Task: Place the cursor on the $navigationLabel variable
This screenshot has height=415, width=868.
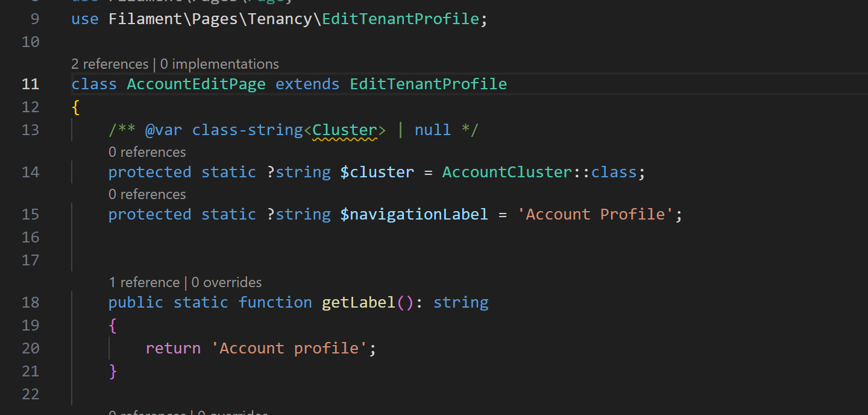Action: point(414,215)
